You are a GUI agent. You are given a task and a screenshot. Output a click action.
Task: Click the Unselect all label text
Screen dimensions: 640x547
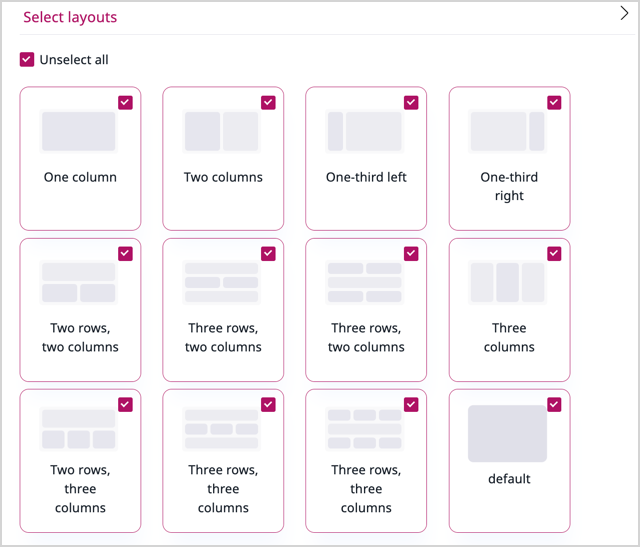tap(74, 60)
